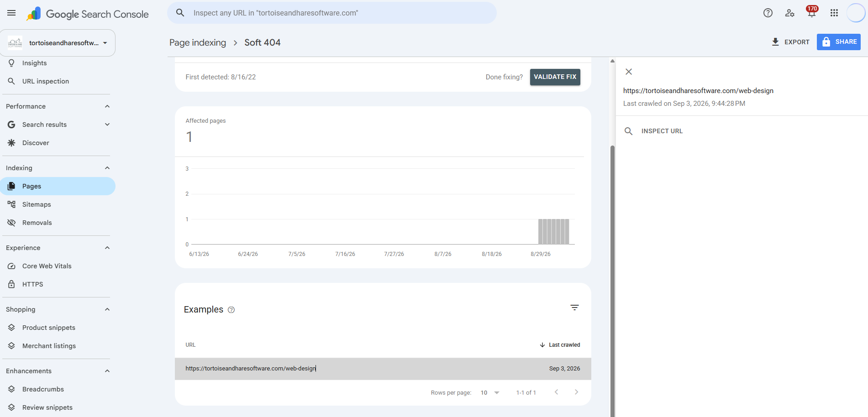Collapse the Indexing section
Screen dimensions: 868x417
tap(107, 168)
